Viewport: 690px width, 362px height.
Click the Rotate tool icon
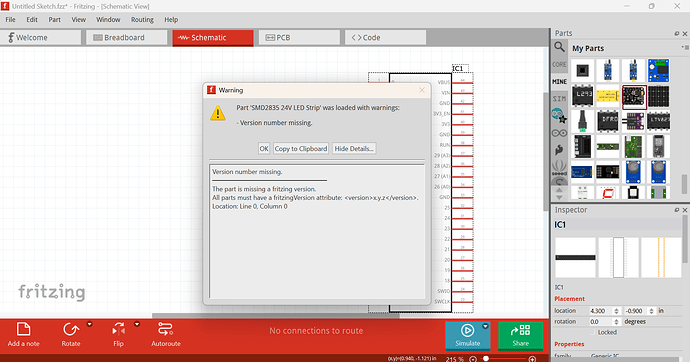click(70, 329)
